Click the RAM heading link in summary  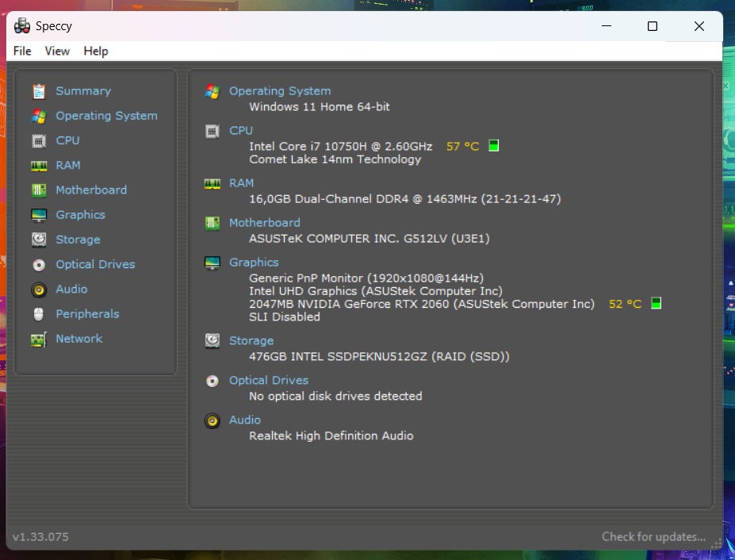241,183
